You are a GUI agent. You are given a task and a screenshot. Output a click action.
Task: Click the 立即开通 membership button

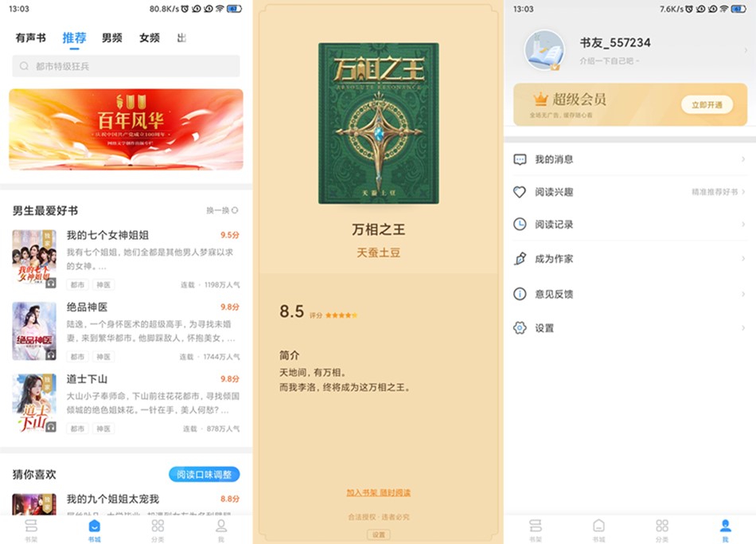pos(707,105)
